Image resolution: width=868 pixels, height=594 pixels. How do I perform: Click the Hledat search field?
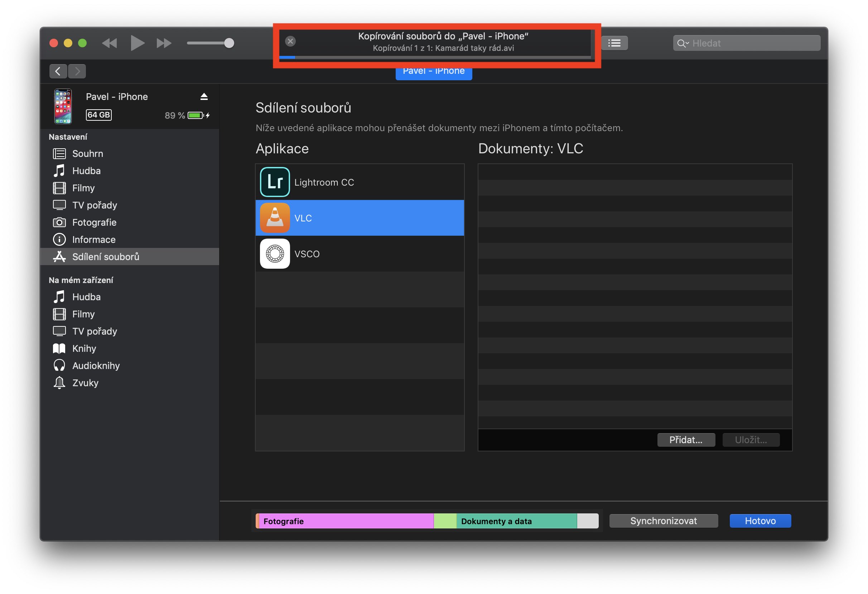coord(746,43)
